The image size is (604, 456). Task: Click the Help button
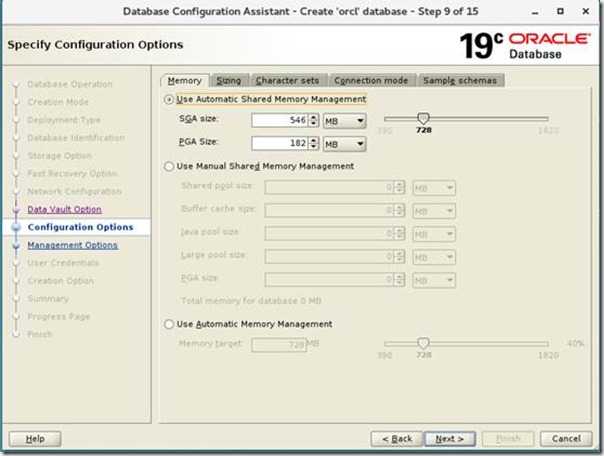click(x=35, y=439)
